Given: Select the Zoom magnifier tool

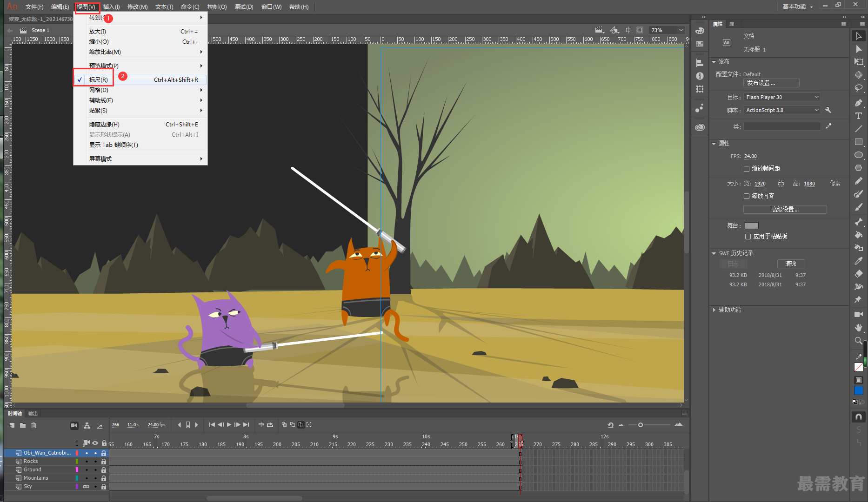Looking at the screenshot, I should pos(859,340).
